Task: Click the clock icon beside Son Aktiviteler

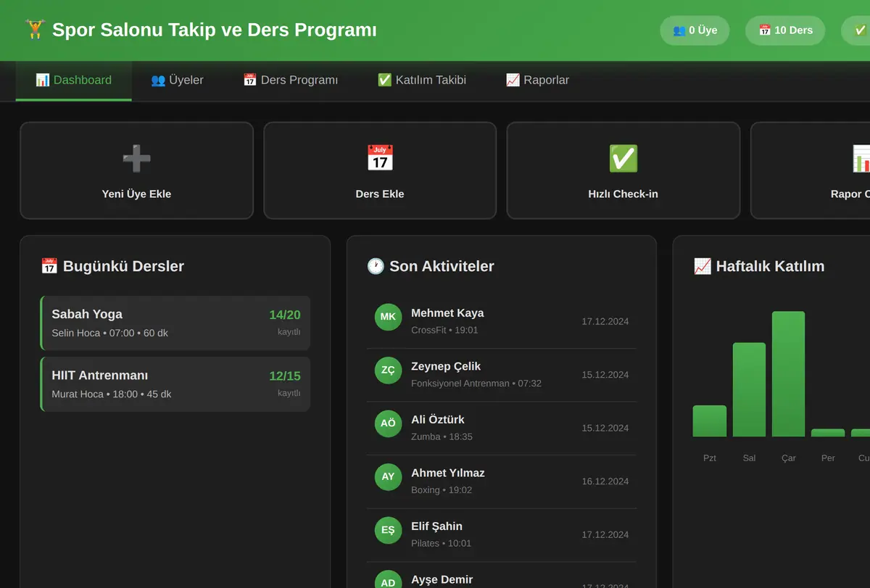Action: (376, 266)
